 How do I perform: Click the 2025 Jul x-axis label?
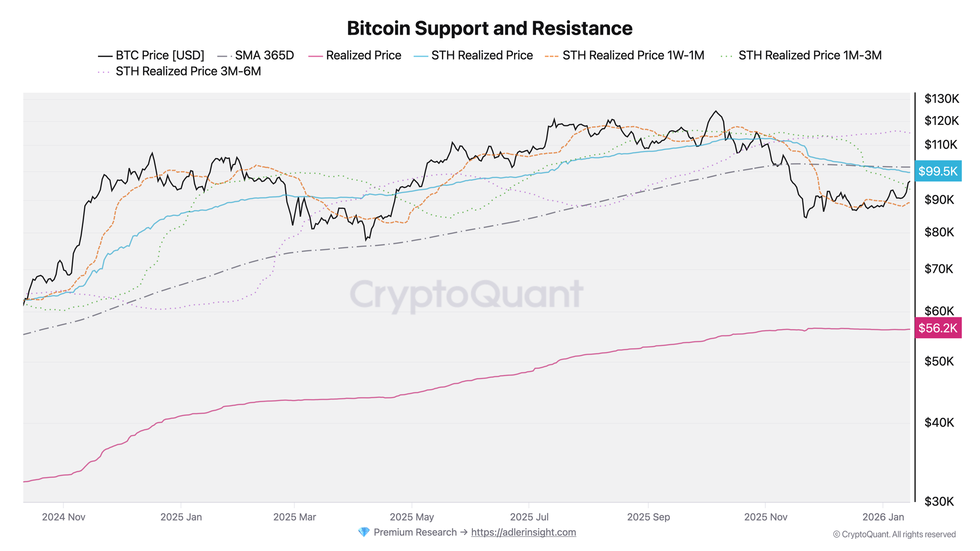tap(529, 517)
